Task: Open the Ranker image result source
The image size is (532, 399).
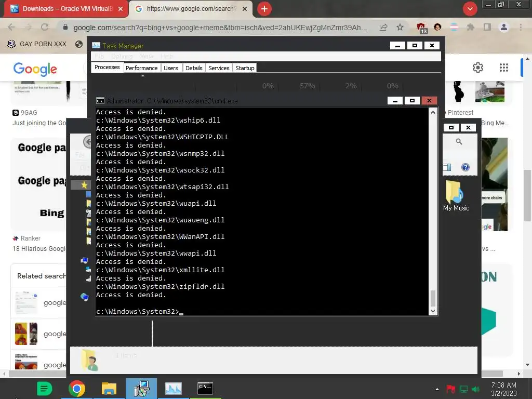Action: point(26,238)
